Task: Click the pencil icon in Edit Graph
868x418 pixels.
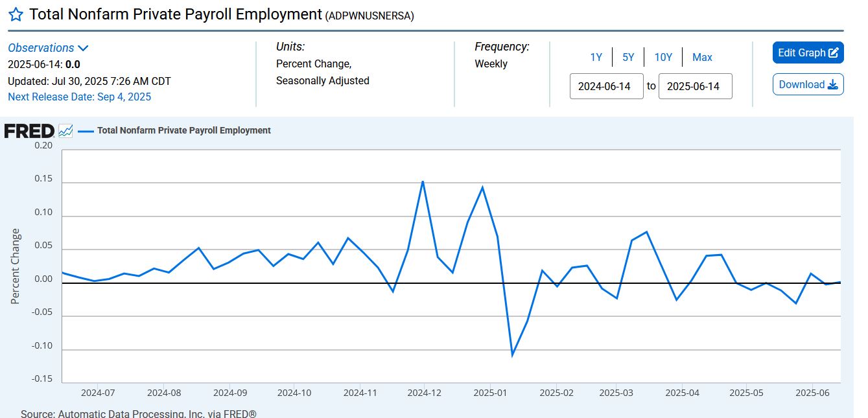Action: pyautogui.click(x=834, y=53)
